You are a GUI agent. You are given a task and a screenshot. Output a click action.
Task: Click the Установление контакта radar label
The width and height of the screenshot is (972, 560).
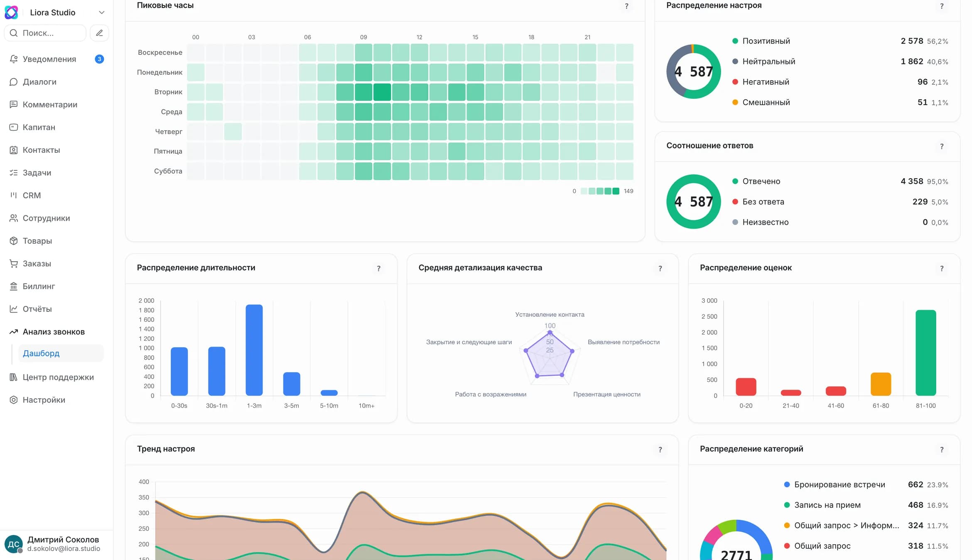pos(550,315)
